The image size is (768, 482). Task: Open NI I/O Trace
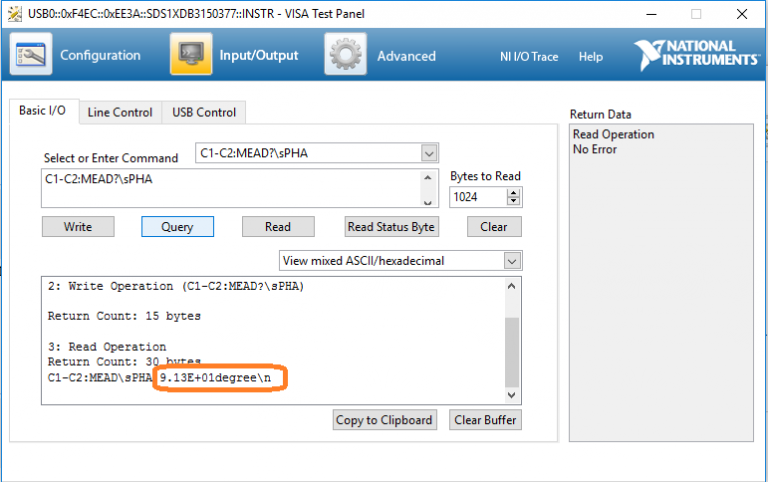[x=529, y=57]
